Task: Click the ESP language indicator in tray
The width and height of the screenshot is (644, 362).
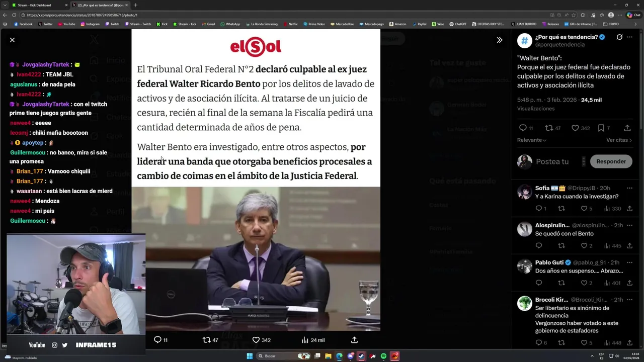Action: tap(602, 356)
